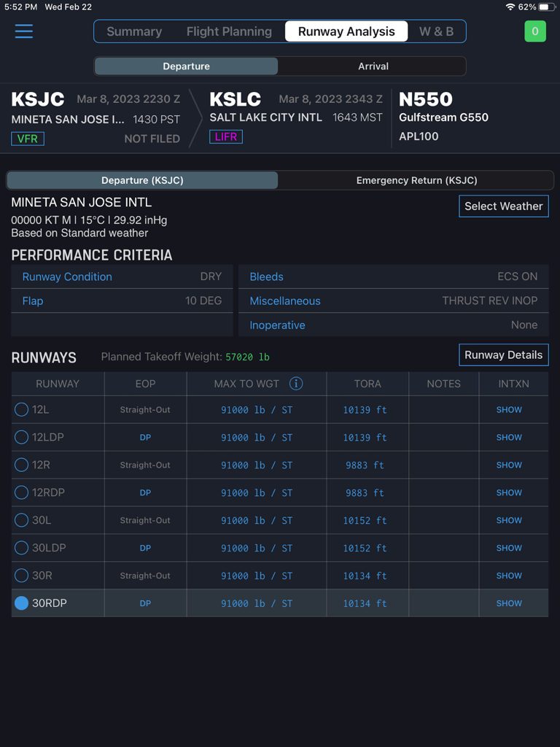Tap 12L TORA 10139 ft

pos(365,410)
